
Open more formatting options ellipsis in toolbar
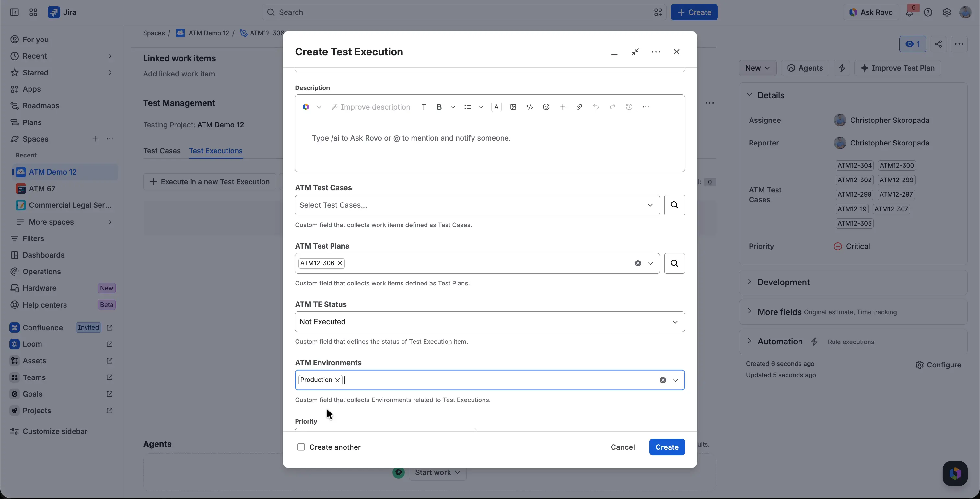coord(646,107)
